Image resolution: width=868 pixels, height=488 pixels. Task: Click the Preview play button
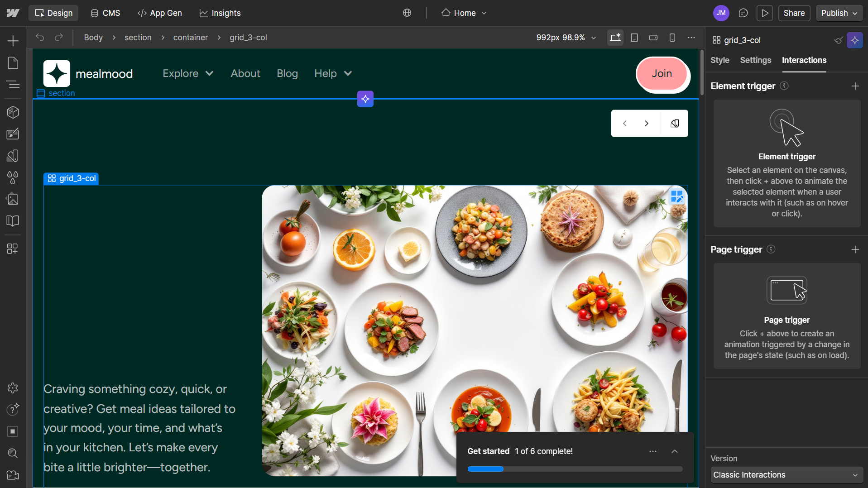(764, 13)
